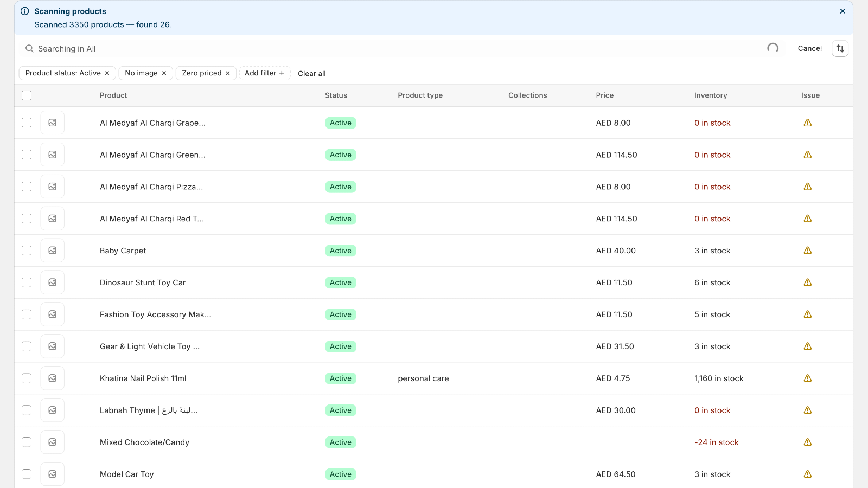Open the Product status: Active filter chip
This screenshot has width=868, height=488.
coord(62,73)
